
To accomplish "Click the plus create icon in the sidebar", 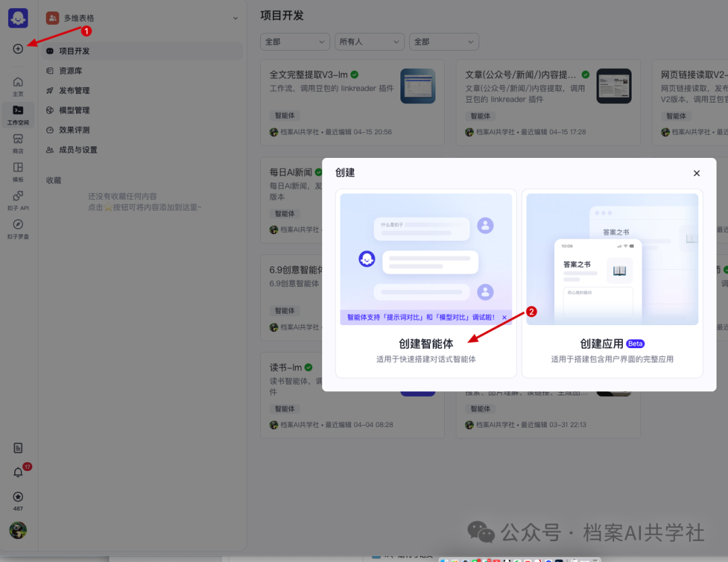I will coord(18,49).
